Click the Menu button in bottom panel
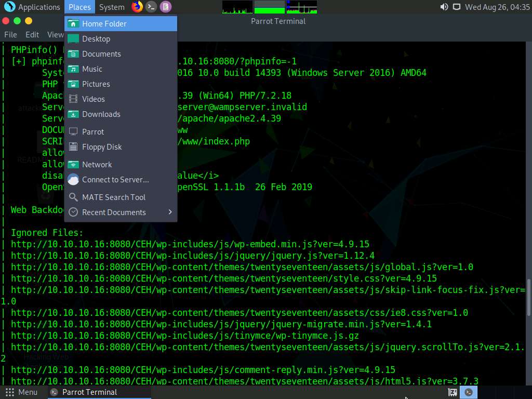532x399 pixels. click(21, 392)
